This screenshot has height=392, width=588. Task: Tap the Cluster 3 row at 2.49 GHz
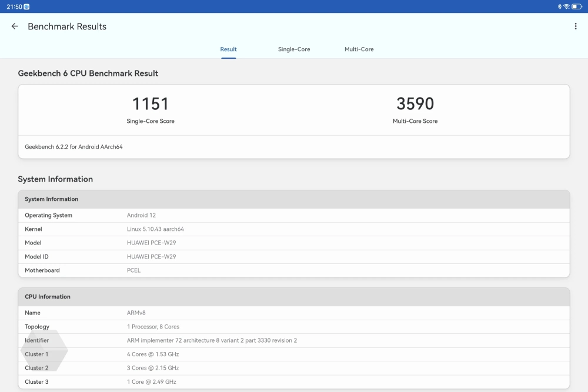(294, 382)
